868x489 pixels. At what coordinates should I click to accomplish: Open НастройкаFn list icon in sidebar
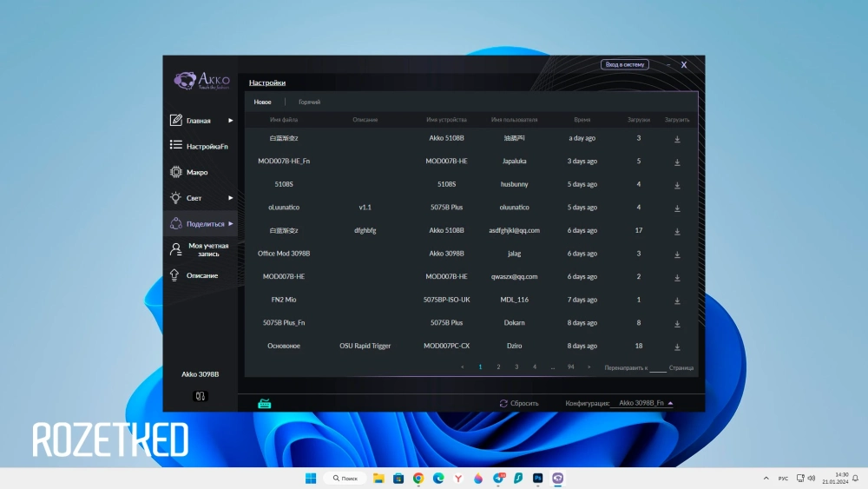pyautogui.click(x=175, y=146)
